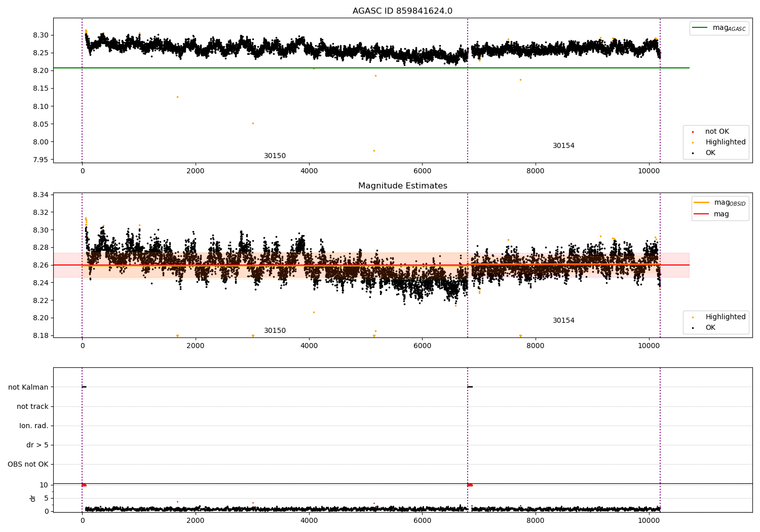The height and width of the screenshot is (532, 760).
Task: Click x-tick 8000 under Magnitude Estimates plot
Action: pyautogui.click(x=536, y=346)
